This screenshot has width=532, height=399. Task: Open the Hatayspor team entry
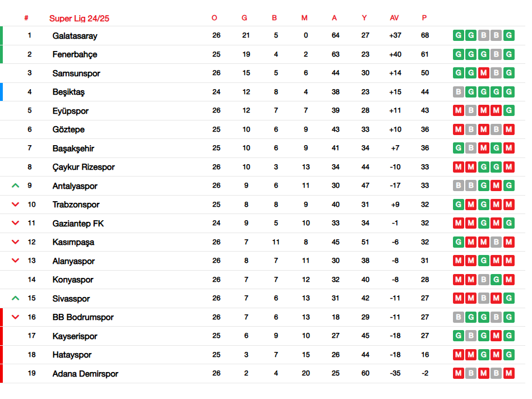72,355
